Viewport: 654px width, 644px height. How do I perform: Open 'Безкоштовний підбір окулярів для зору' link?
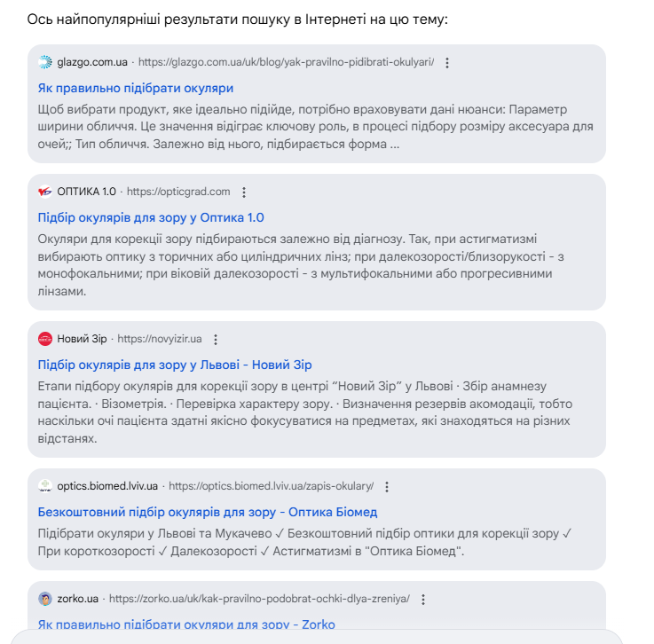click(x=208, y=512)
